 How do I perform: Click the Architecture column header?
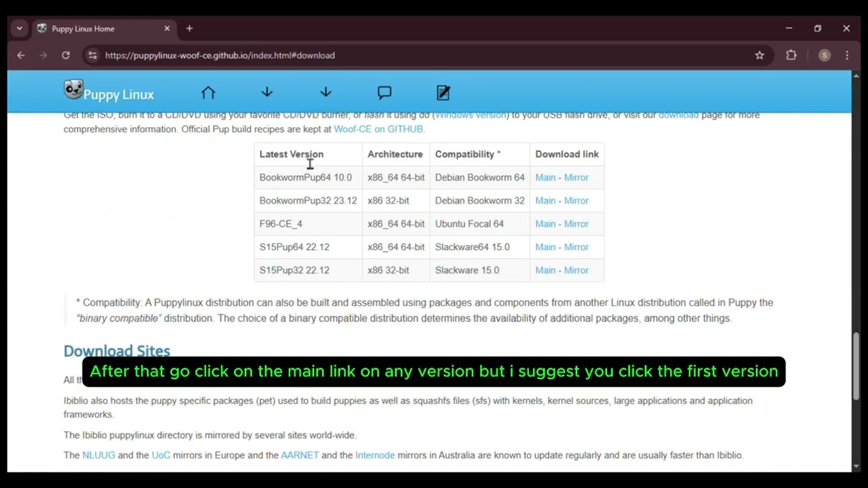pos(395,154)
